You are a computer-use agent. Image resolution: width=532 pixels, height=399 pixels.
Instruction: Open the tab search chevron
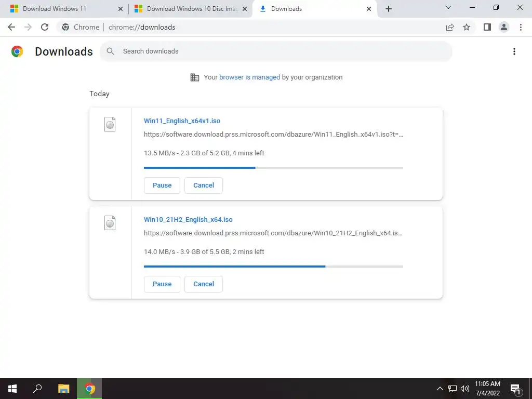pos(448,7)
